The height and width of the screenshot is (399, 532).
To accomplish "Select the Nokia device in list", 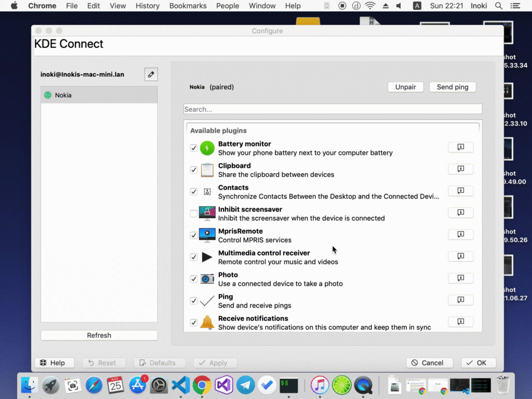I will (99, 95).
